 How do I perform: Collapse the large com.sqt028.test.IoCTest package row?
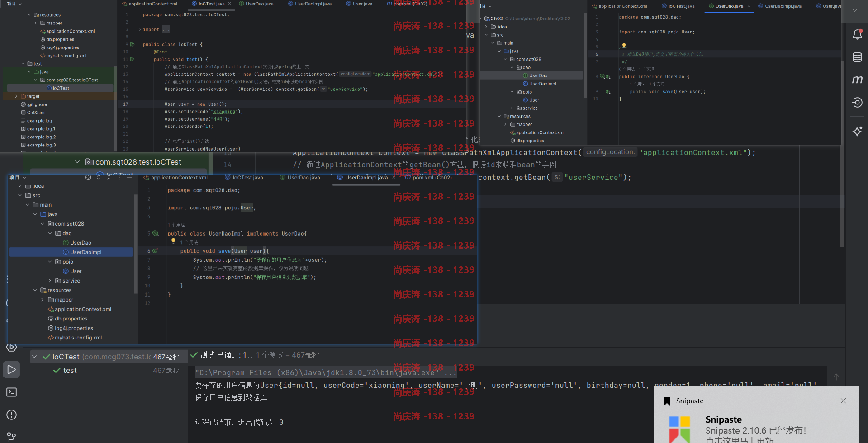point(77,162)
